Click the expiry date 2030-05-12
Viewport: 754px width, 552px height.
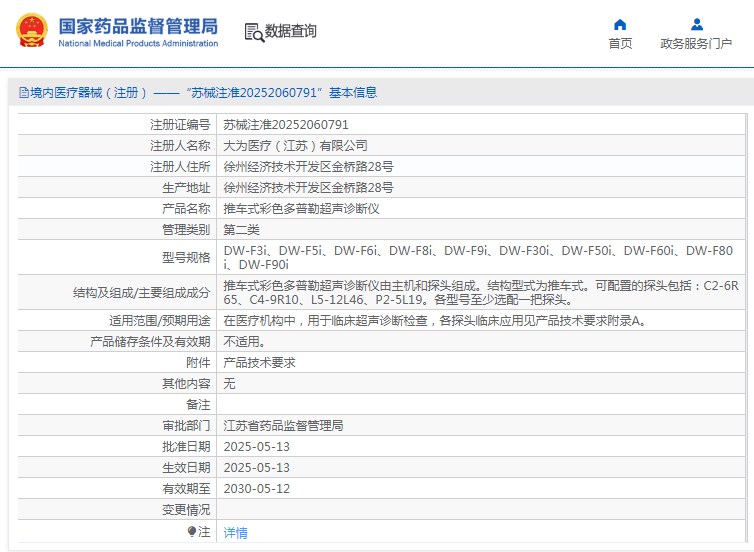[x=256, y=489]
